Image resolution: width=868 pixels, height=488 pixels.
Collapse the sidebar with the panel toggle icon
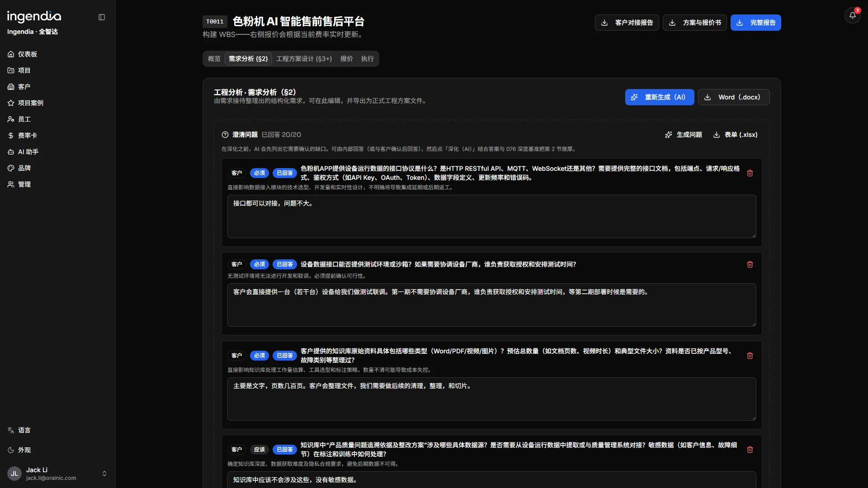(102, 17)
